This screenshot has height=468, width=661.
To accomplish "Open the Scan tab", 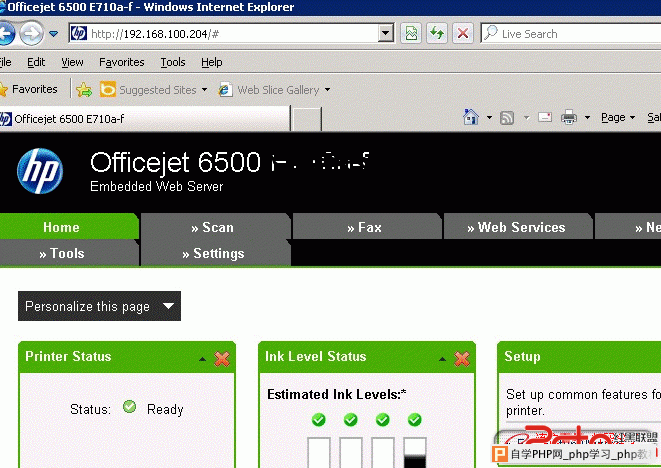I will pyautogui.click(x=215, y=227).
